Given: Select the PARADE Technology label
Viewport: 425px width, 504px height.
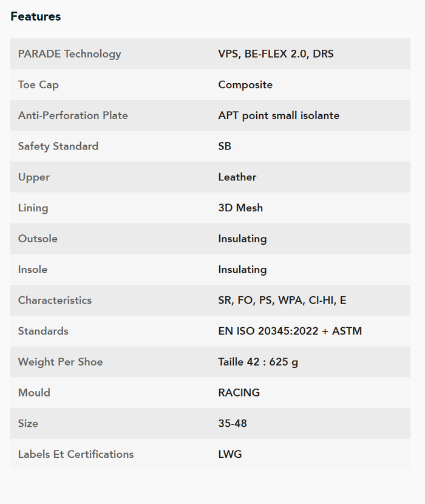Looking at the screenshot, I should click(69, 53).
